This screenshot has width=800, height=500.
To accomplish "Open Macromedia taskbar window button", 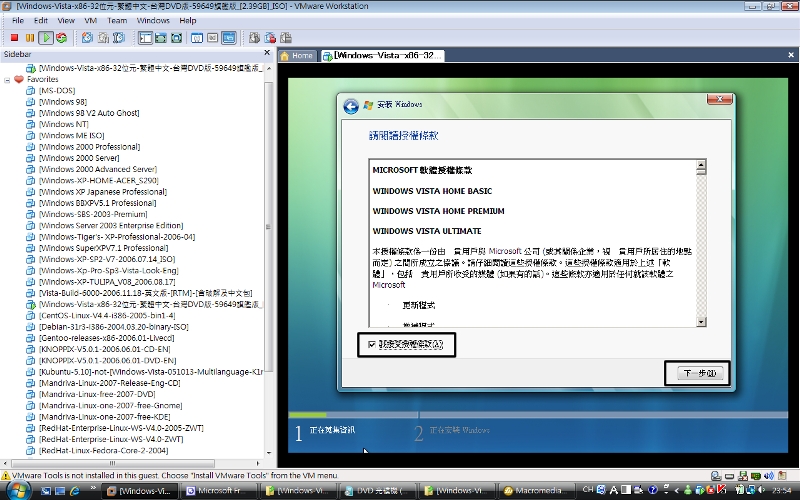I will coord(536,491).
